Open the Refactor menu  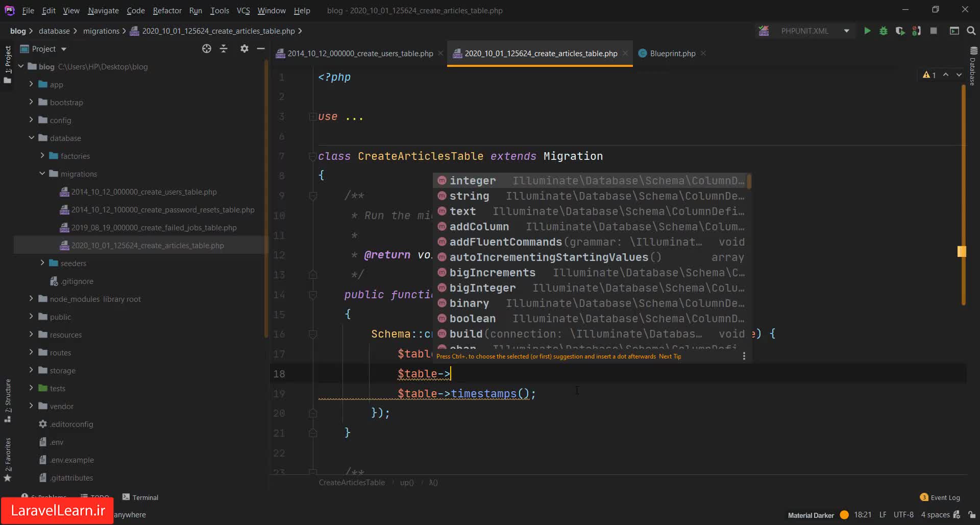167,10
